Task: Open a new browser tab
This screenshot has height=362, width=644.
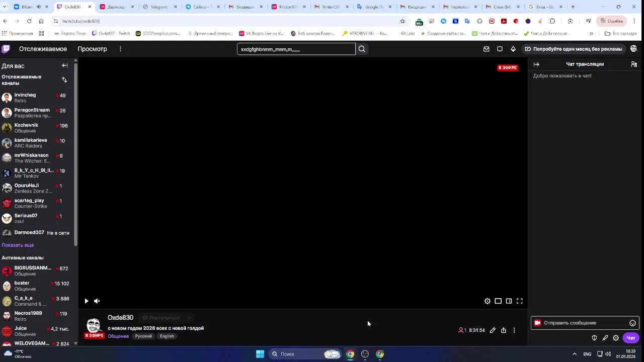Action: (x=573, y=7)
